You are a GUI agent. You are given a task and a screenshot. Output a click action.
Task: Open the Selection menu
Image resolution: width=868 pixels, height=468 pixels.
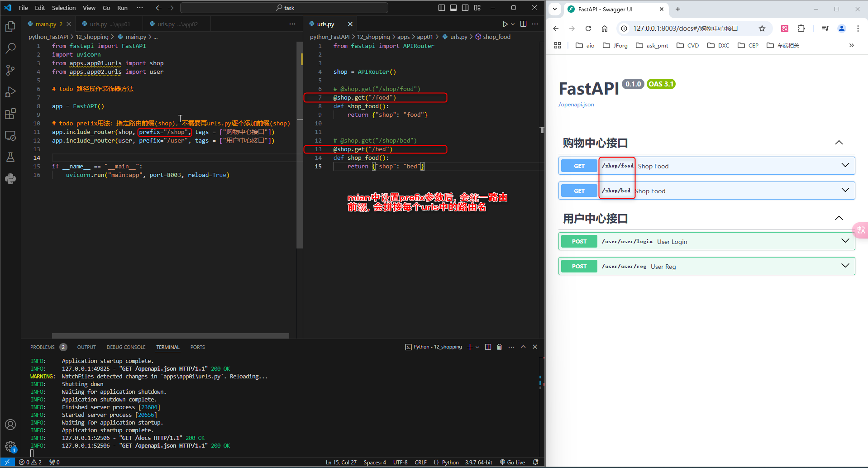[63, 8]
